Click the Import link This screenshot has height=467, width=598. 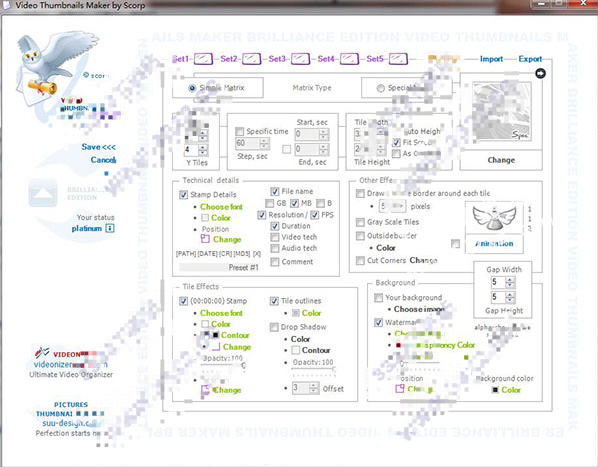tap(491, 59)
